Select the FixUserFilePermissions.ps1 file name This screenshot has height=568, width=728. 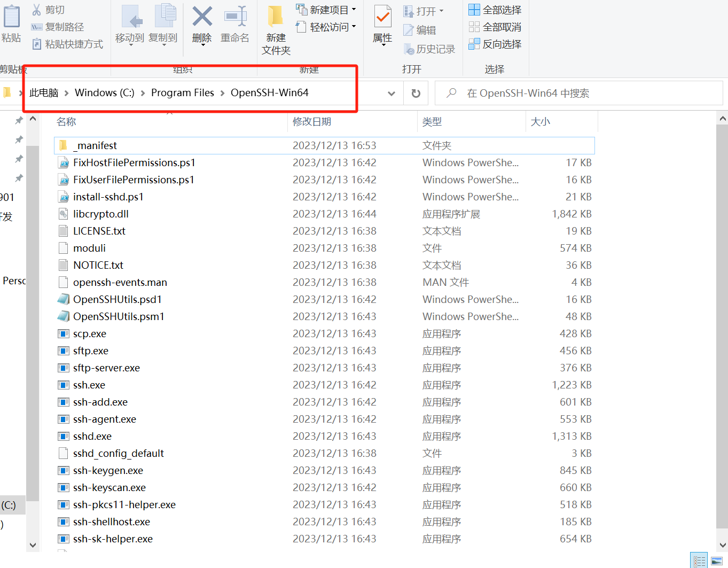(134, 180)
